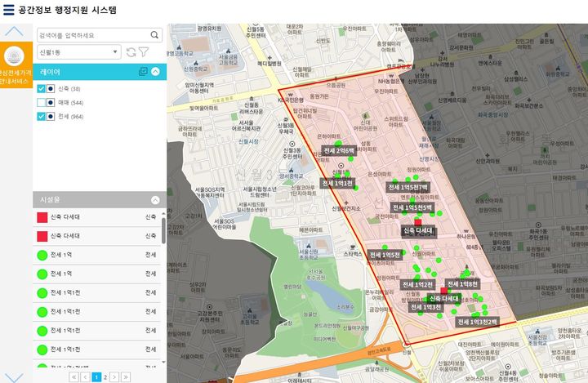Open the filter funnel icon
The width and height of the screenshot is (588, 383).
(x=144, y=52)
